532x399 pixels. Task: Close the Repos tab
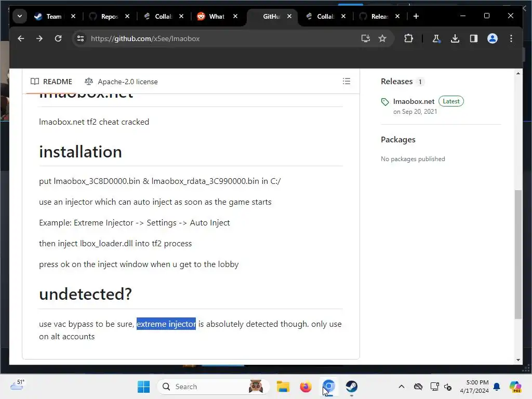(127, 16)
